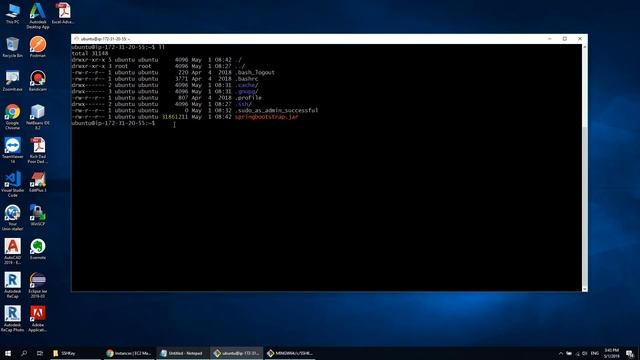
Task: Click .cache/ directory in listing
Action: tap(247, 85)
